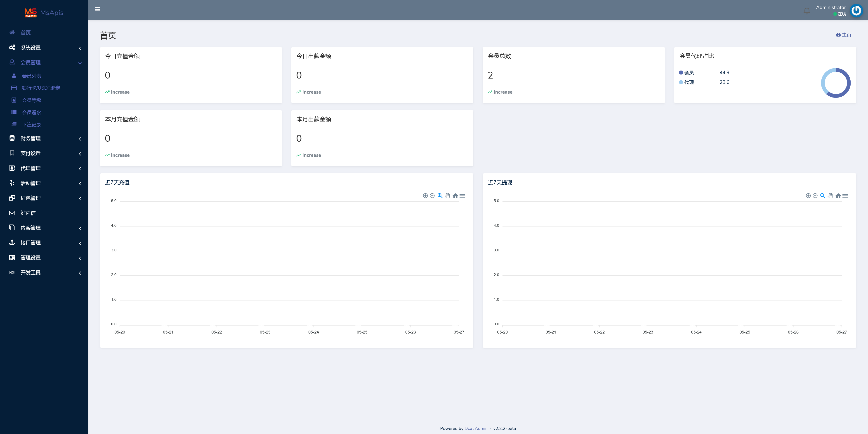The image size is (868, 434).
Task: Open chart menu icon in 近7天提现 chart
Action: pyautogui.click(x=845, y=196)
